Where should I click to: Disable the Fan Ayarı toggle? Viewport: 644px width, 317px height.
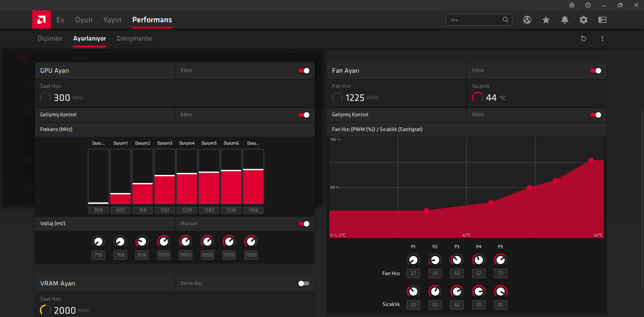pos(596,71)
